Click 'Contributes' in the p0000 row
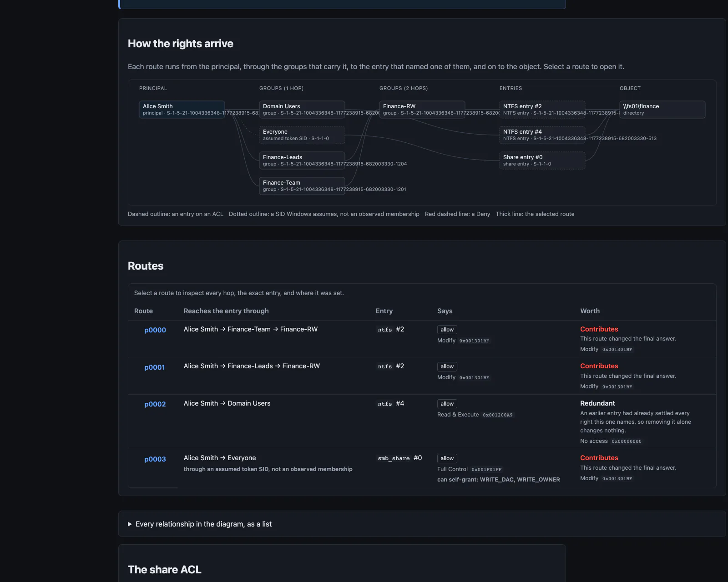The width and height of the screenshot is (728, 582). [x=599, y=329]
